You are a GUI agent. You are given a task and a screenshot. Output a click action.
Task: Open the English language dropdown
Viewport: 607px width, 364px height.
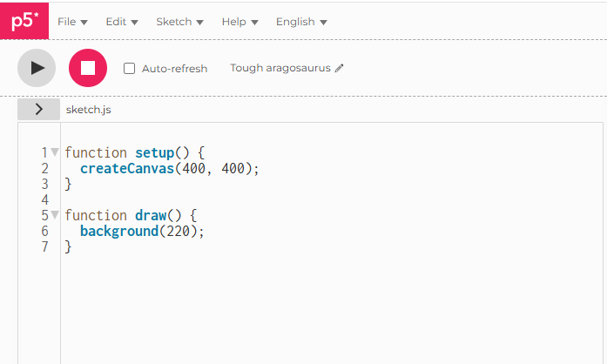pyautogui.click(x=301, y=22)
